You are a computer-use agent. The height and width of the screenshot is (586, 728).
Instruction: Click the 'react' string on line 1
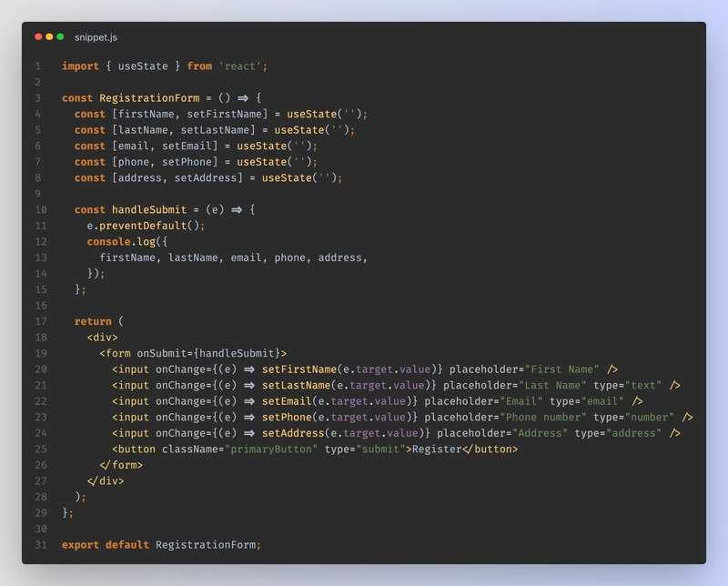pos(240,66)
